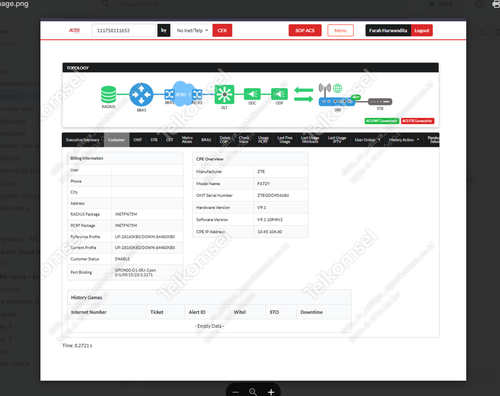Click the help icon in background top bar
500x396 pixels.
point(480,4)
